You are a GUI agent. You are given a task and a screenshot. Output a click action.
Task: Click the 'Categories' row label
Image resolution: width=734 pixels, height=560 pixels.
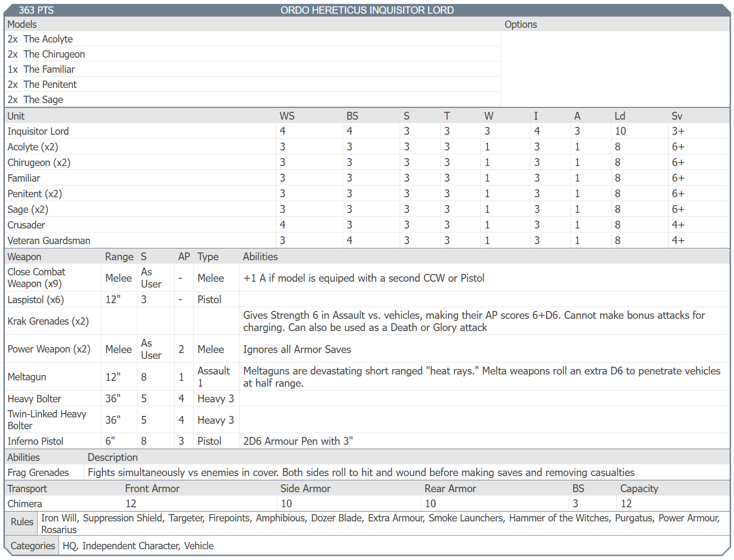click(x=33, y=546)
